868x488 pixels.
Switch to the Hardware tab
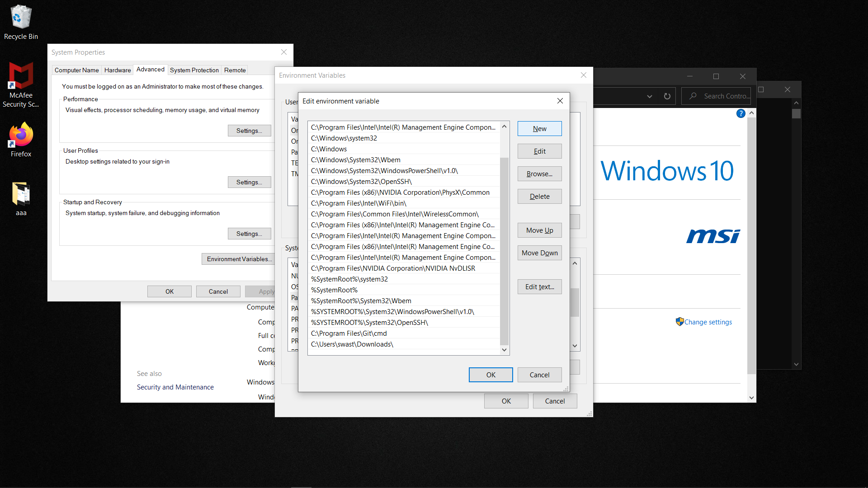pos(118,70)
